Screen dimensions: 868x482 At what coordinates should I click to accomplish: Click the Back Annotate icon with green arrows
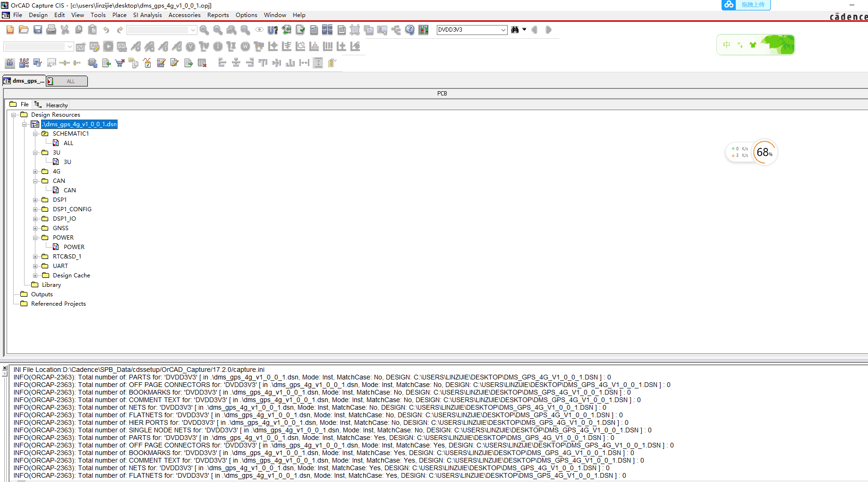click(x=286, y=30)
